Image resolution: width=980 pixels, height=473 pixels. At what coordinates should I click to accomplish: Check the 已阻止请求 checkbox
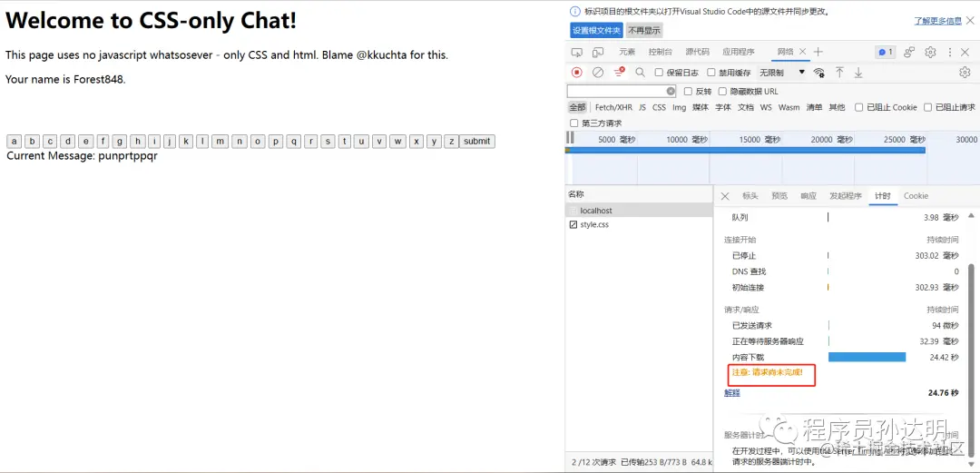point(928,108)
